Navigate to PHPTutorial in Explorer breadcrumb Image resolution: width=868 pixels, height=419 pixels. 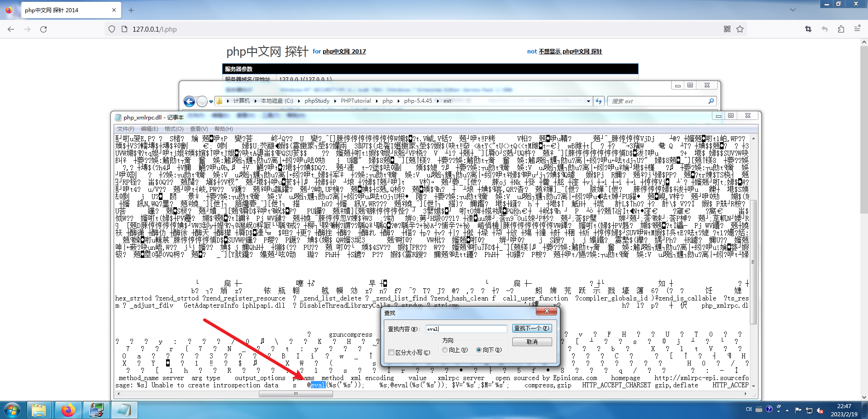coord(356,101)
